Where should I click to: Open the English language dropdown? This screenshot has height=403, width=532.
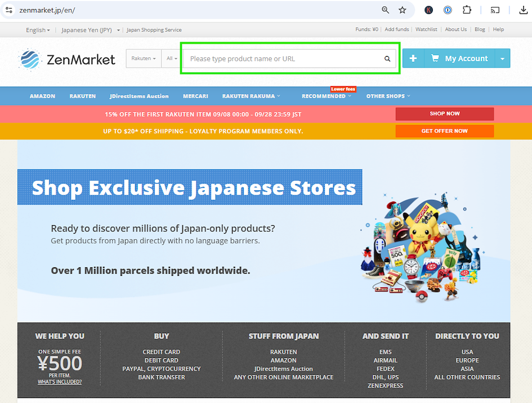38,30
